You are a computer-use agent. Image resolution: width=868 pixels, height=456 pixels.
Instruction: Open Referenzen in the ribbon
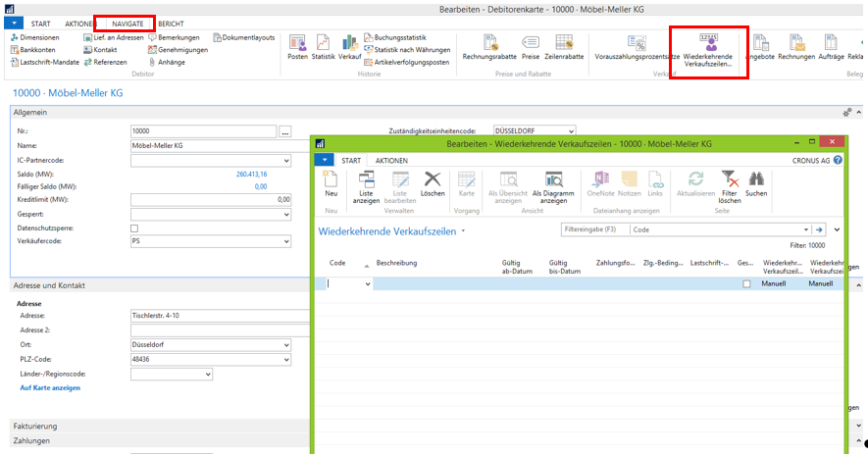(x=105, y=62)
